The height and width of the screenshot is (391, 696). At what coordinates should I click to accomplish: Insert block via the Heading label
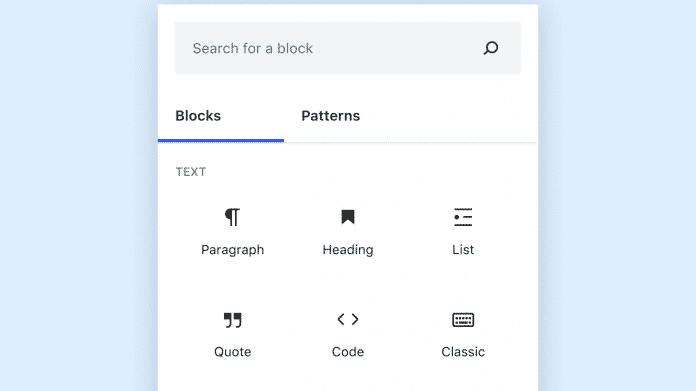point(348,250)
